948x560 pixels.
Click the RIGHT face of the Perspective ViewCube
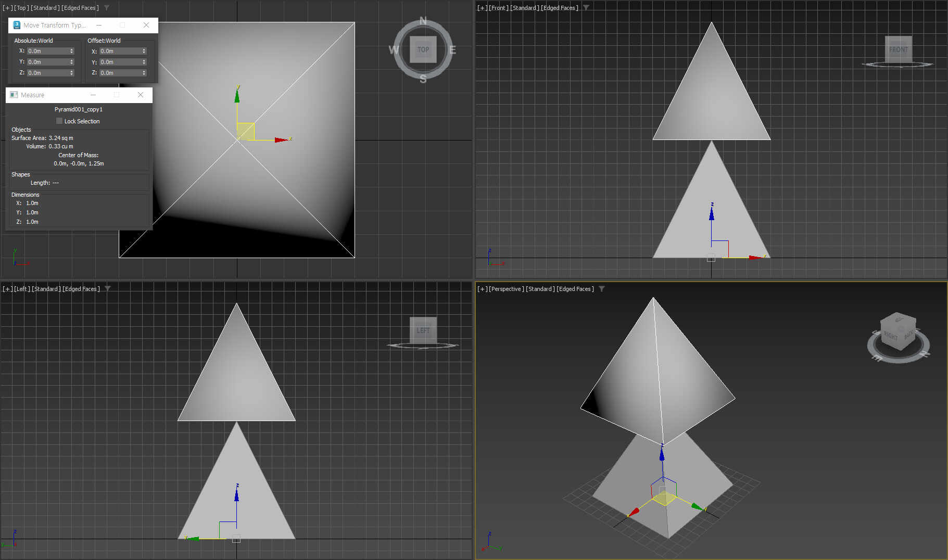(891, 335)
